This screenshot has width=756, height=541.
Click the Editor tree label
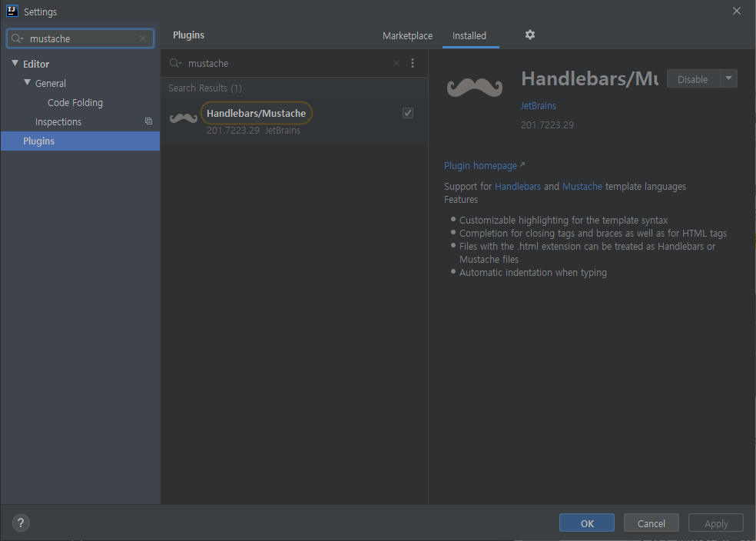pos(36,64)
